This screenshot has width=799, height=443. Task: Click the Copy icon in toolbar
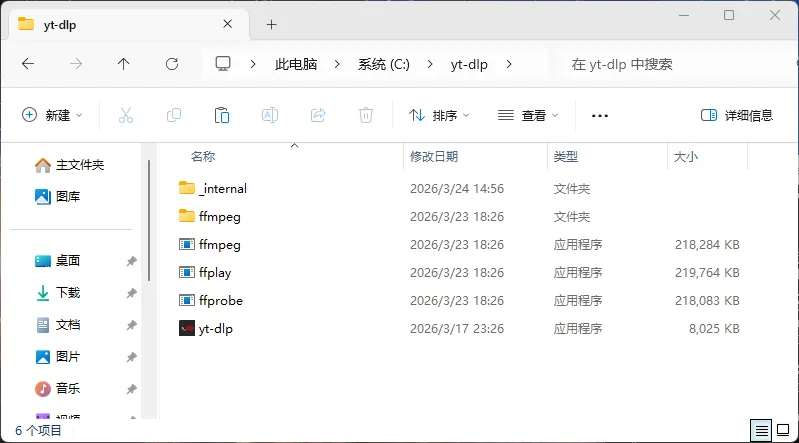tap(174, 115)
